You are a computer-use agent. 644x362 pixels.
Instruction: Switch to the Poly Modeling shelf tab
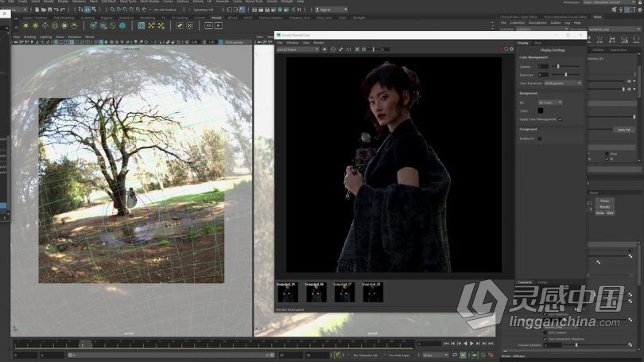64,18
